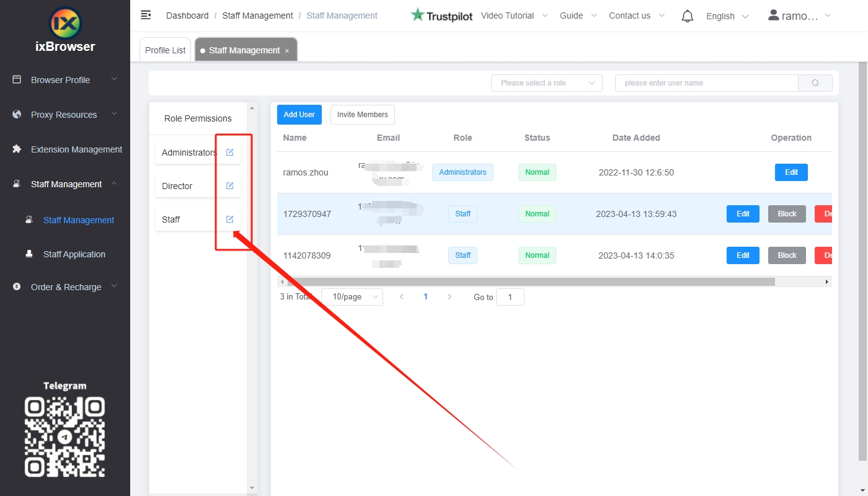Image resolution: width=868 pixels, height=496 pixels.
Task: Edit user 1729370947
Action: 743,214
